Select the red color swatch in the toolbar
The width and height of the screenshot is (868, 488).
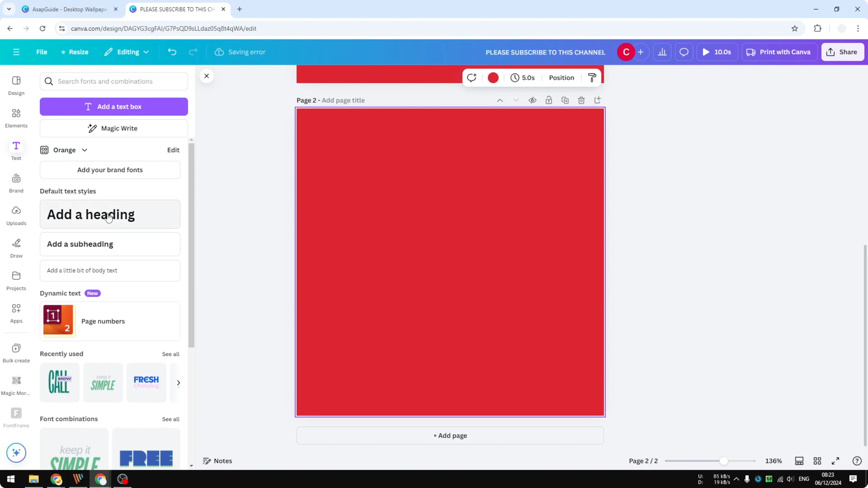(493, 78)
